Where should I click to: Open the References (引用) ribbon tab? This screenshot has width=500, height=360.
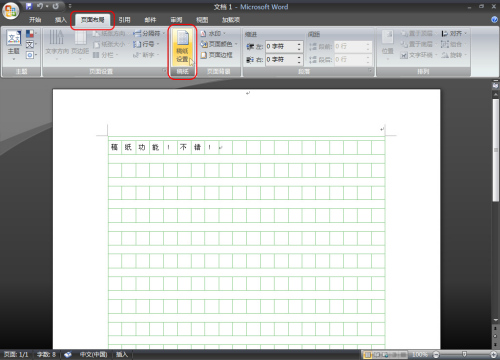click(124, 20)
